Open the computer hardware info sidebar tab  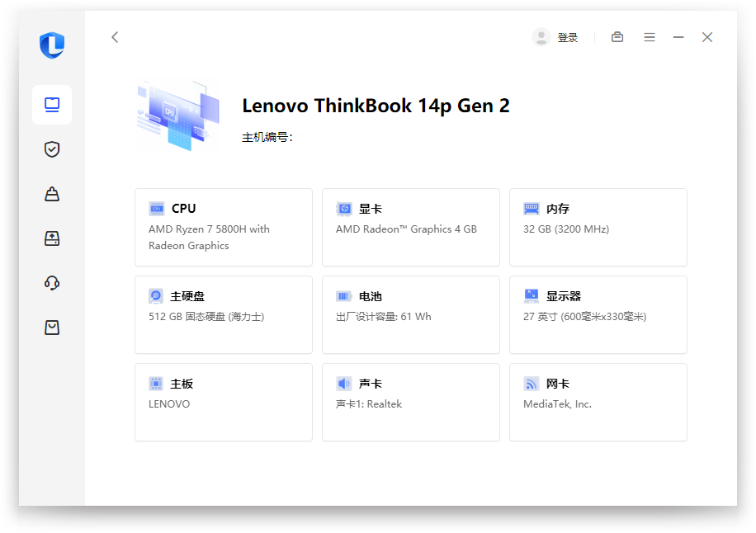click(x=52, y=105)
